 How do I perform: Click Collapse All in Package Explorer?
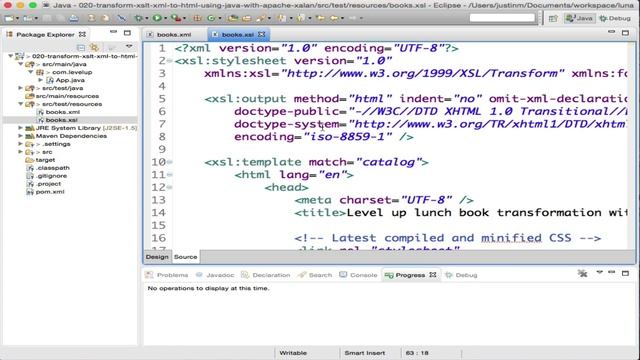pyautogui.click(x=81, y=48)
